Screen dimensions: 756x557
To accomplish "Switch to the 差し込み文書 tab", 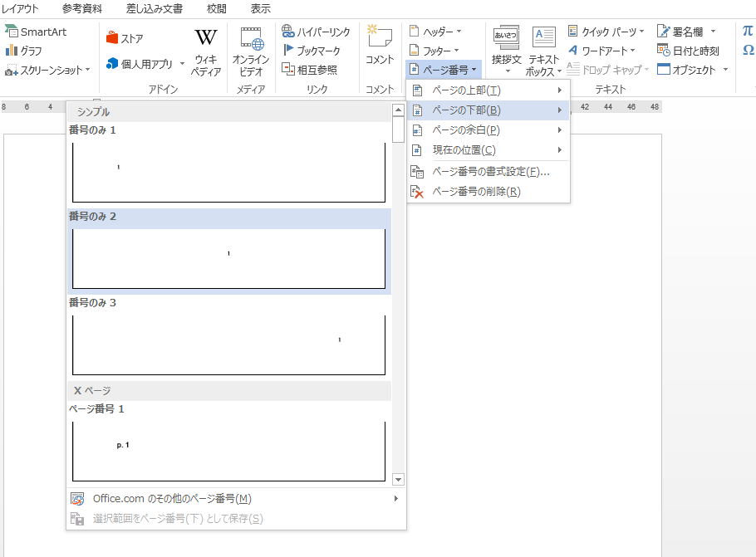I will click(155, 8).
